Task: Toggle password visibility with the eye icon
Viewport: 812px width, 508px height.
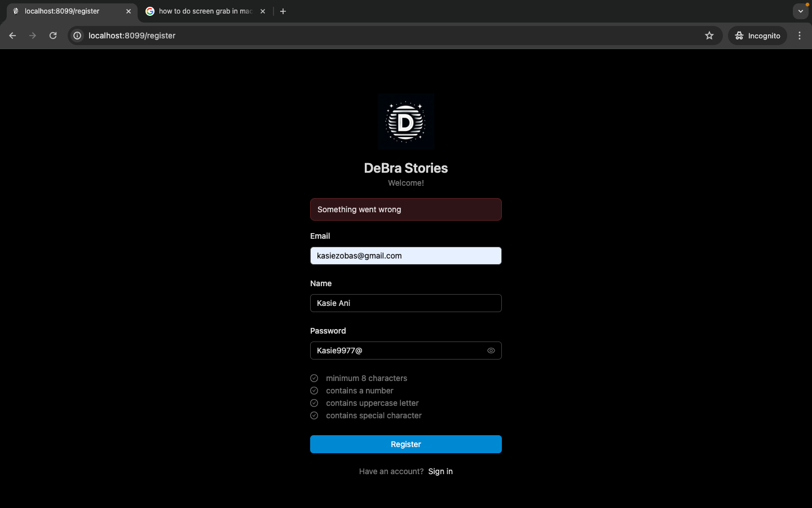Action: coord(491,351)
